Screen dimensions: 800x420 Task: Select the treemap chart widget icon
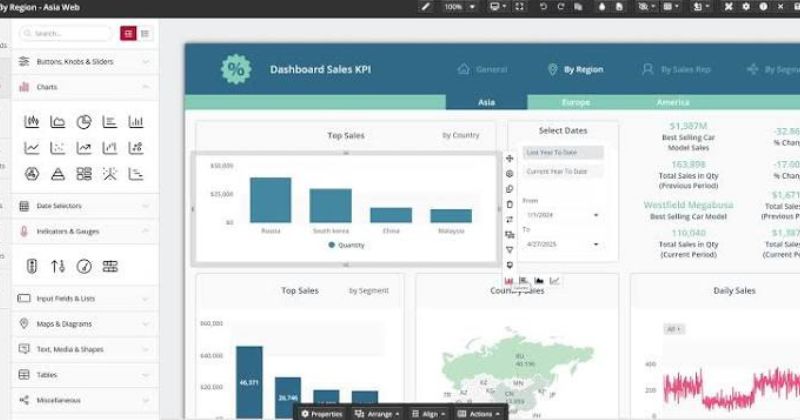click(84, 174)
